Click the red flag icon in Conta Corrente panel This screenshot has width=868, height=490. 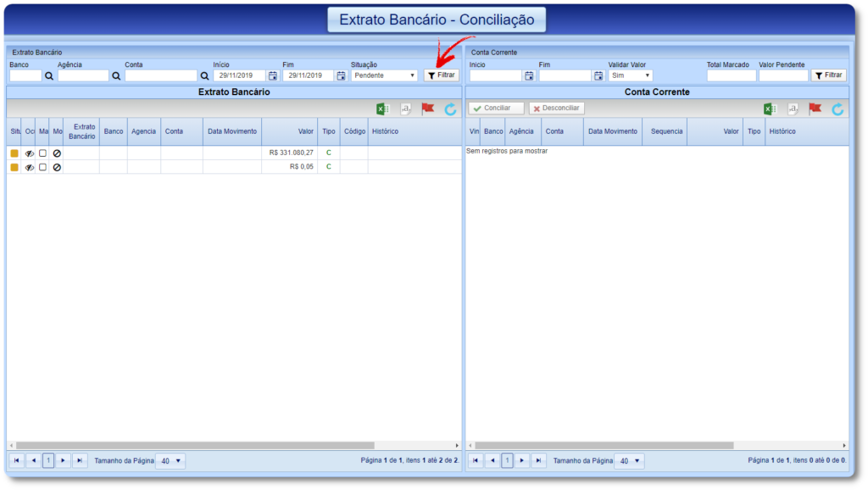click(x=815, y=109)
